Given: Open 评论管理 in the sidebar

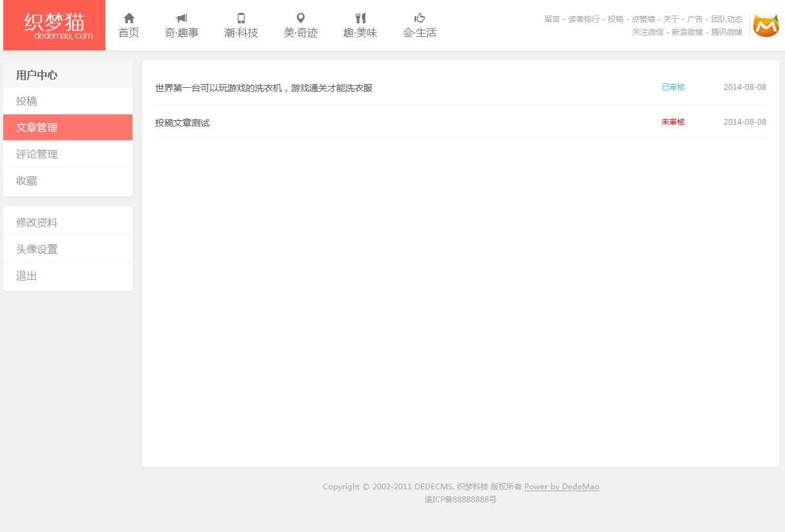Looking at the screenshot, I should click(x=37, y=154).
